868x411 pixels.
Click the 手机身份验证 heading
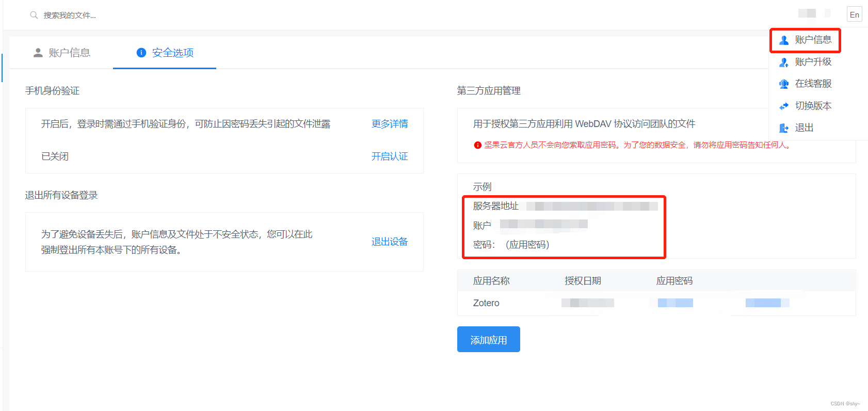click(52, 91)
